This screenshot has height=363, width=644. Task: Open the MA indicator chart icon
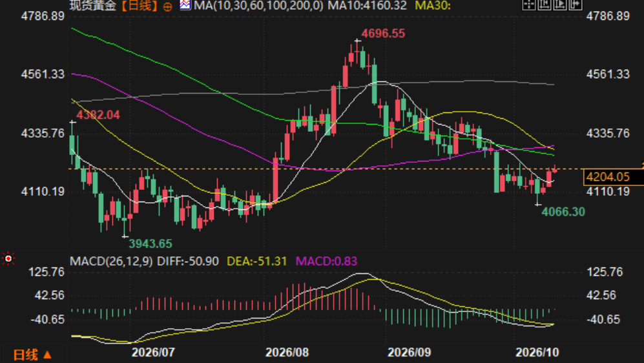[x=185, y=5]
